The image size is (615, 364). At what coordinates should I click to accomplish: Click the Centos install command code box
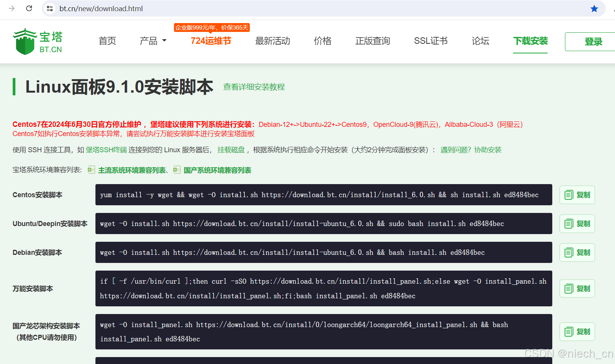tap(324, 195)
